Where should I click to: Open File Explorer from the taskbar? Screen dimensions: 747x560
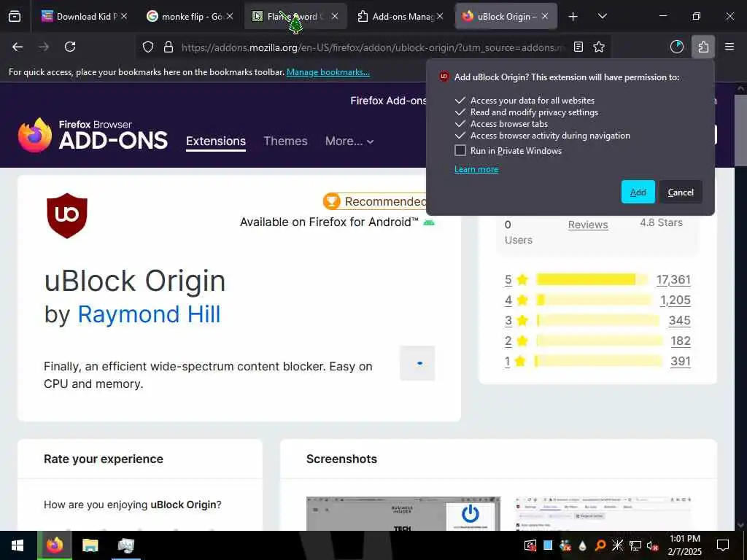coord(90,545)
